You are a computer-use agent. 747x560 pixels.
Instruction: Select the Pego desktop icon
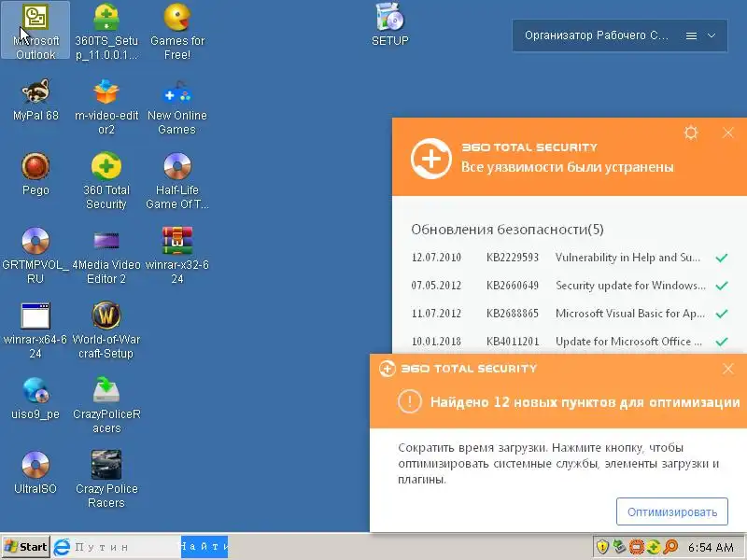[x=35, y=174]
